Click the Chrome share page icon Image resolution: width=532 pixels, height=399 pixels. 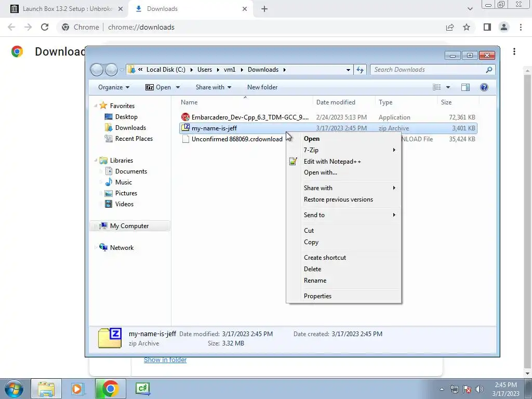click(x=450, y=27)
